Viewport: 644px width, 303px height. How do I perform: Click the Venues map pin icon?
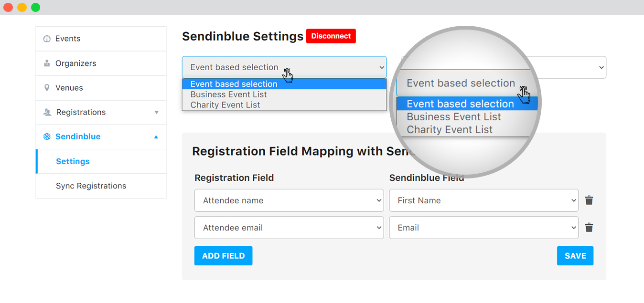47,88
